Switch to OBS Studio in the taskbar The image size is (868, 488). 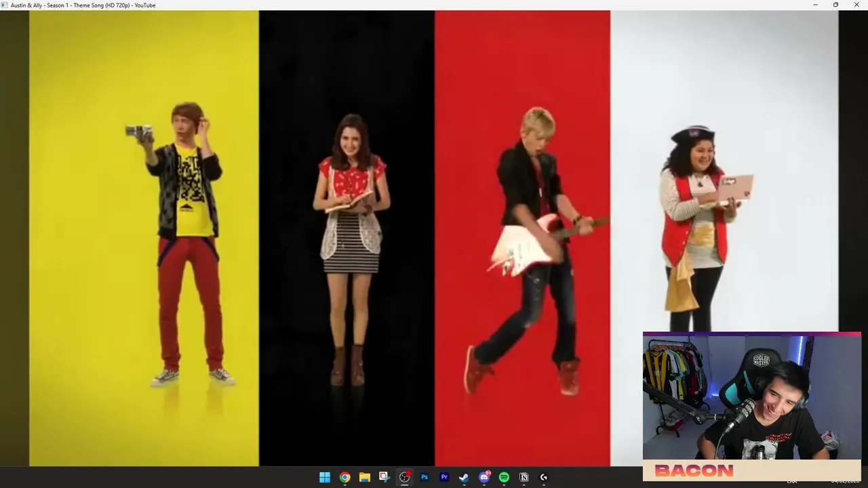coord(404,477)
